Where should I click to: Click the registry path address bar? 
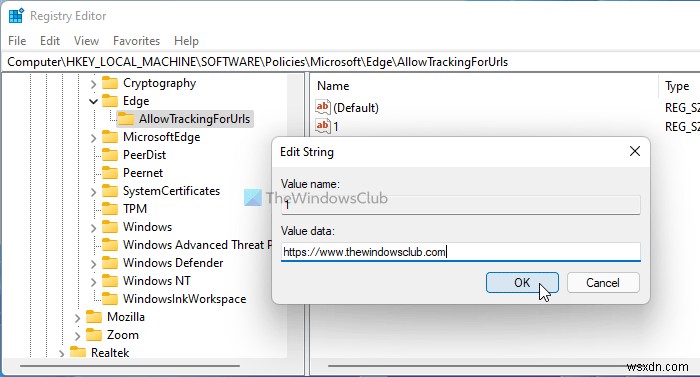pyautogui.click(x=350, y=62)
